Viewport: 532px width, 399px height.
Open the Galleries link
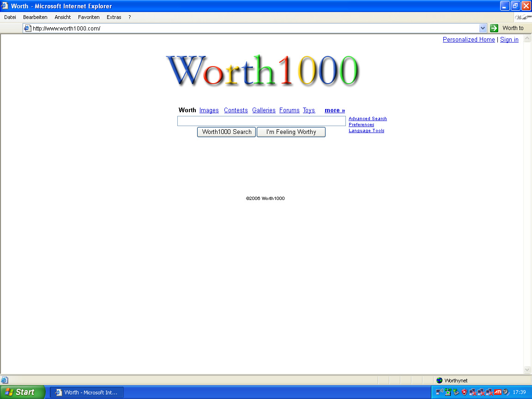coord(264,110)
